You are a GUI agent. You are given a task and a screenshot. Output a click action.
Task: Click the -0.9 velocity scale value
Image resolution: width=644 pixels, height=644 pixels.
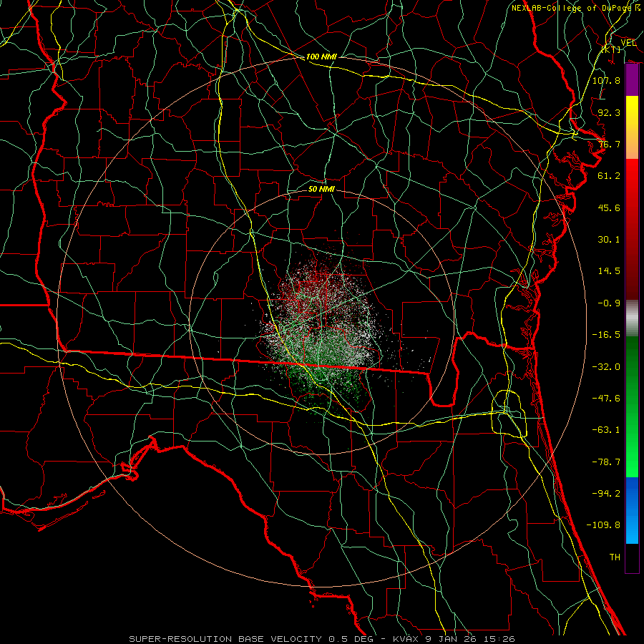pyautogui.click(x=609, y=303)
